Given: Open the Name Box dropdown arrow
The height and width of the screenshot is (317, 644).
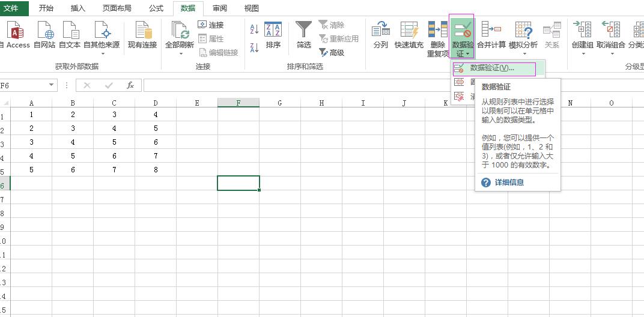Looking at the screenshot, I should (x=51, y=85).
